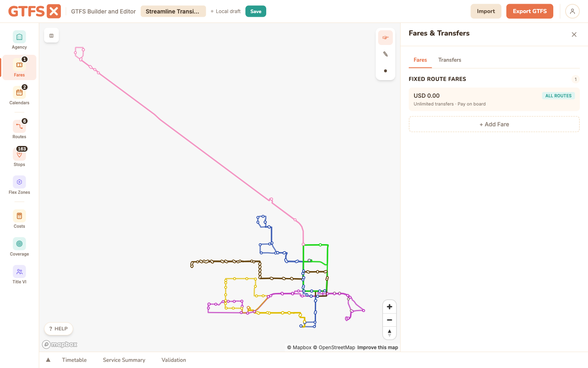The width and height of the screenshot is (588, 368).
Task: Select the pan hand map tool
Action: click(x=385, y=38)
